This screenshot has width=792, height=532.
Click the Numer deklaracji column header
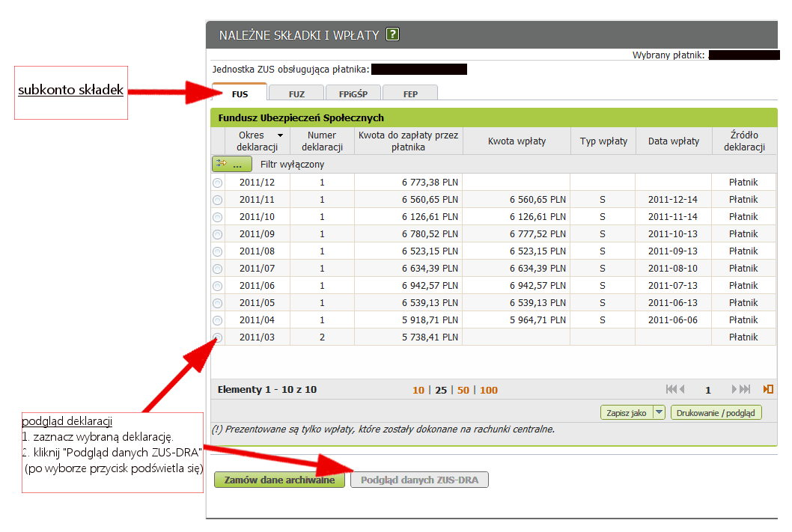tap(322, 141)
